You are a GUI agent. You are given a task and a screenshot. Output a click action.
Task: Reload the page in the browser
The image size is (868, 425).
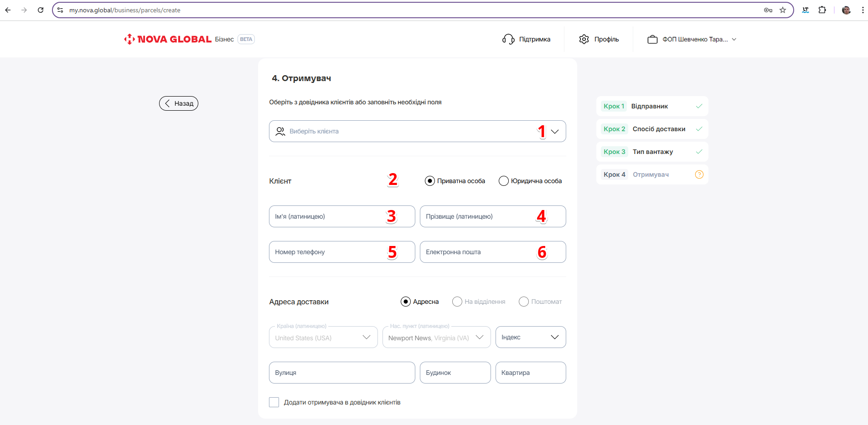pos(41,10)
